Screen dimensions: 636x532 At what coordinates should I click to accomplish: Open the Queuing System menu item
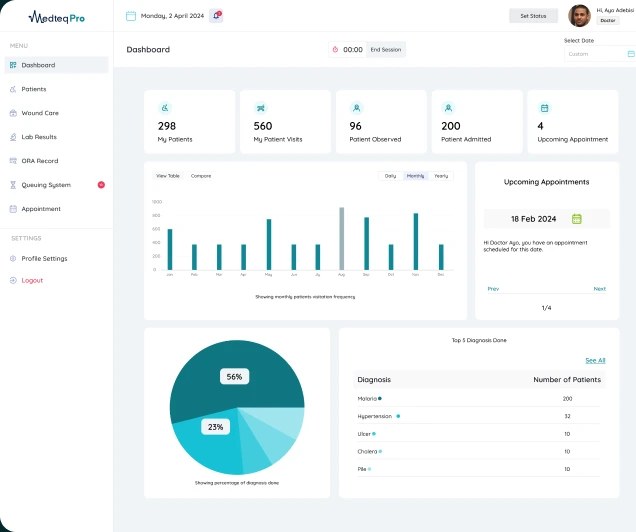tap(56, 185)
